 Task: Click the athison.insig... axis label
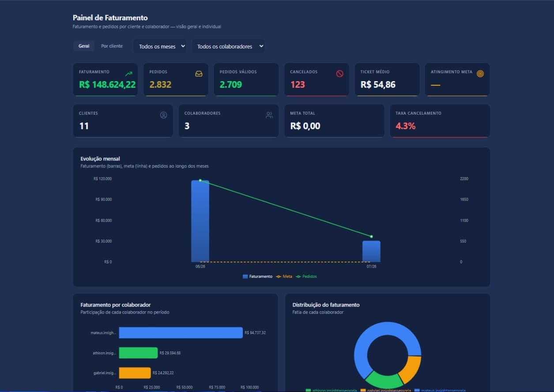coord(105,353)
